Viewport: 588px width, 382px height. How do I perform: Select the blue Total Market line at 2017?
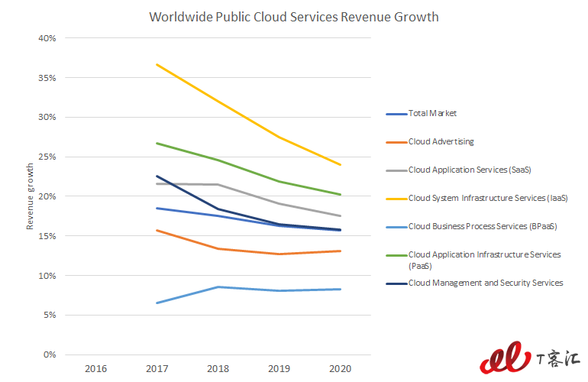click(x=157, y=209)
